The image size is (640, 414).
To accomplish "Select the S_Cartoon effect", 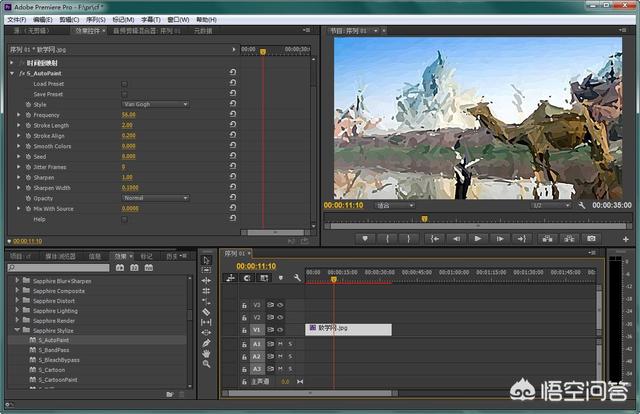I will [x=52, y=370].
